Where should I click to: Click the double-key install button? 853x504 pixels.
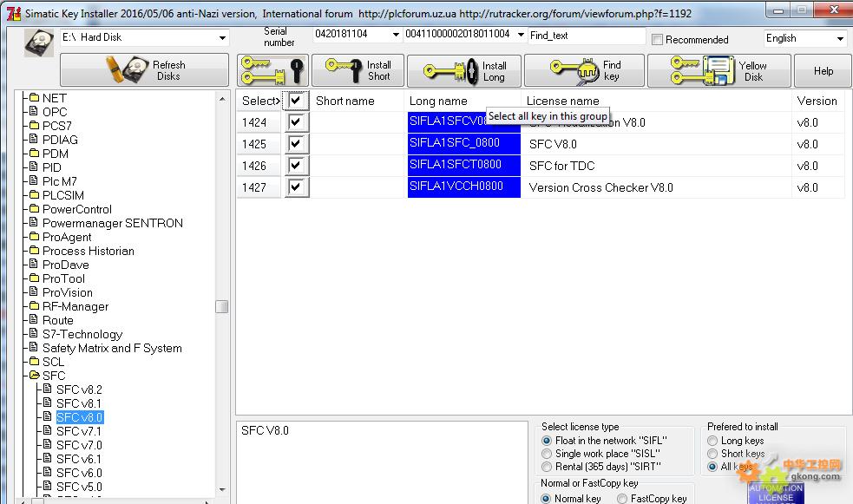272,70
